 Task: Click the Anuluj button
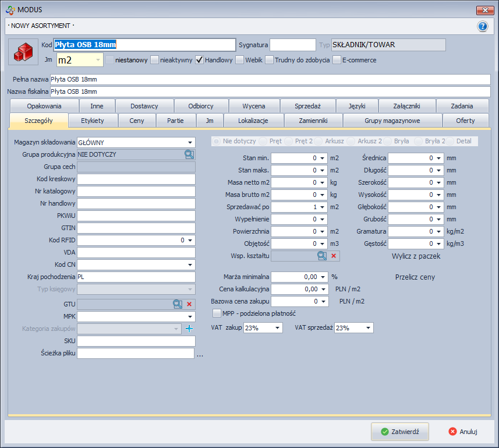463,432
